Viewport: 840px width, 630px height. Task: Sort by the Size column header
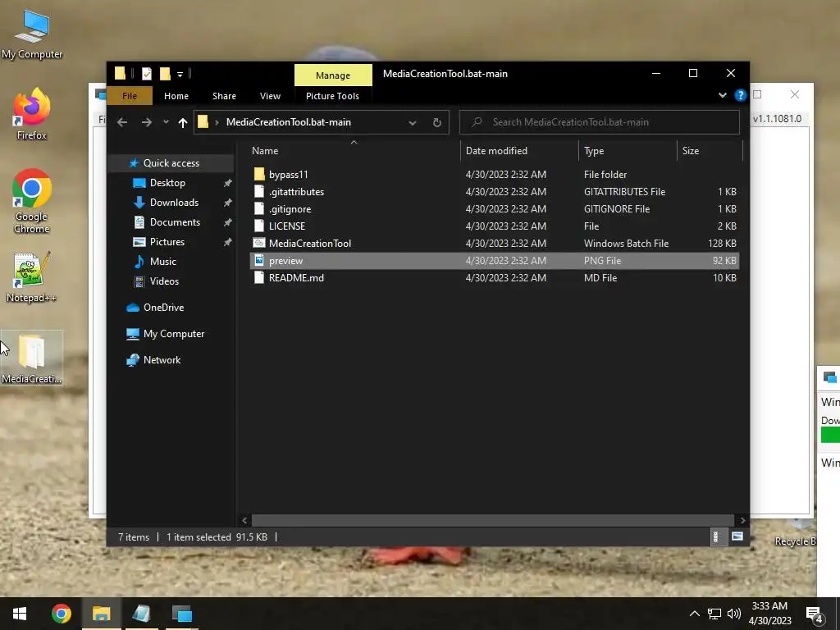tap(710, 151)
